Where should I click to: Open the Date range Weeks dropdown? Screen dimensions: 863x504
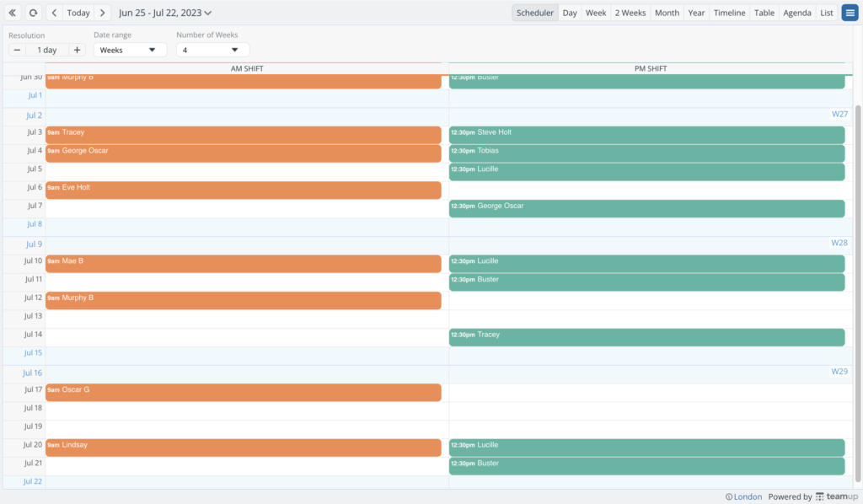coord(126,50)
